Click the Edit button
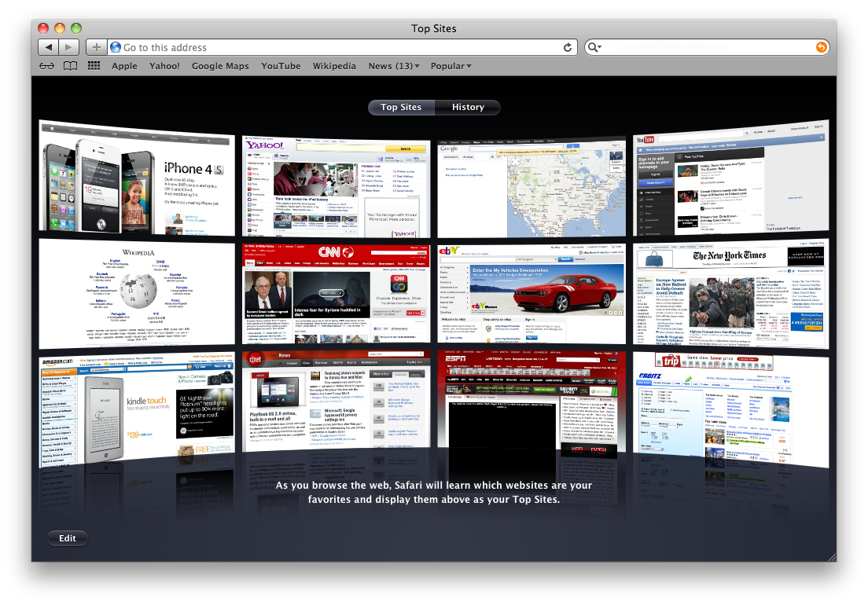The height and width of the screenshot is (605, 868). click(x=68, y=538)
